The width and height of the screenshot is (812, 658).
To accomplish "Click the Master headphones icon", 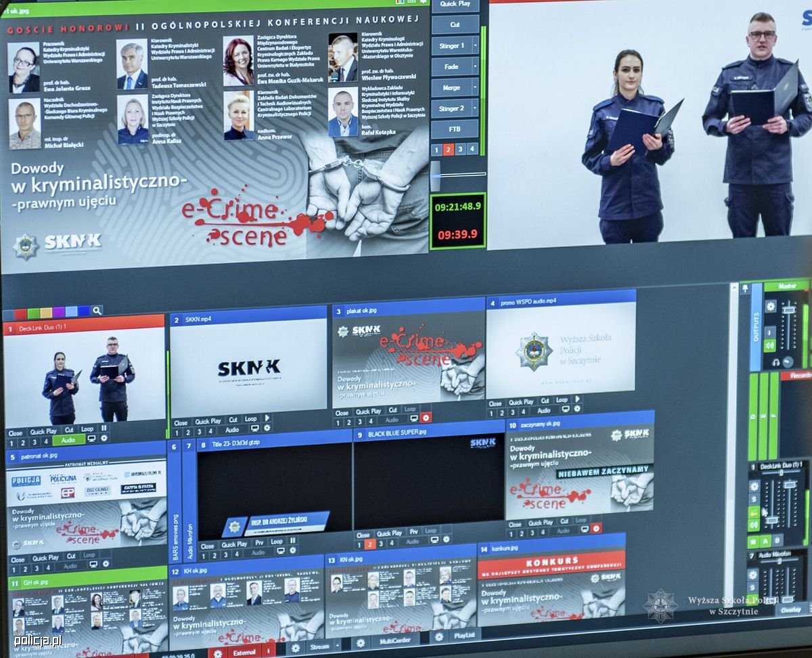I will (776, 363).
